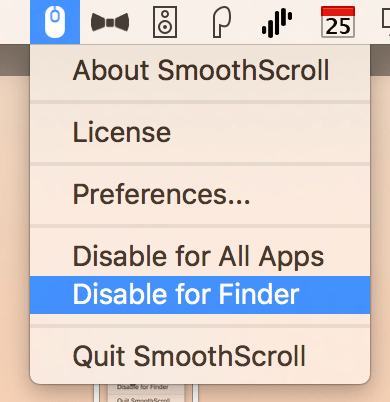Click the partially visible display icon
Viewport: 390px width, 402px height.
coord(386,22)
